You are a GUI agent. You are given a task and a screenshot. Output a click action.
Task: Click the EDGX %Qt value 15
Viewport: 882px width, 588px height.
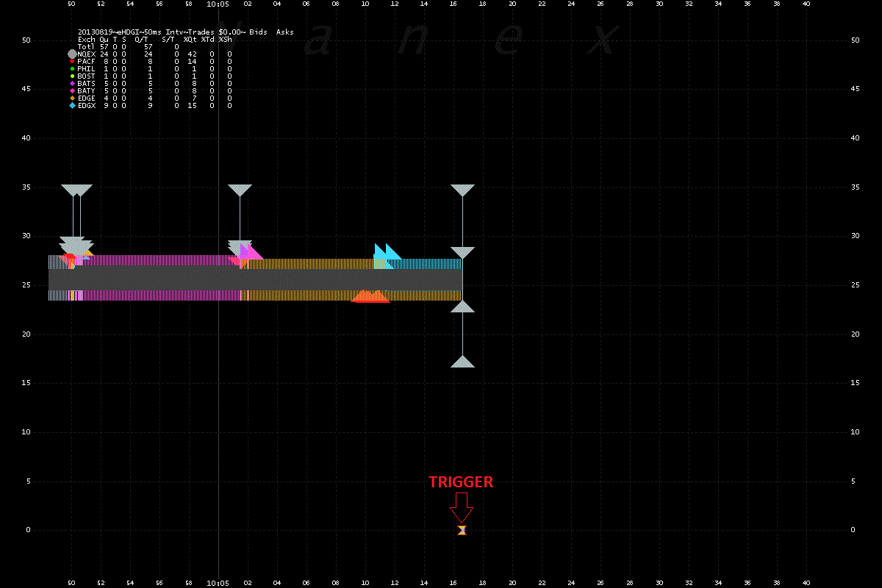click(x=193, y=105)
